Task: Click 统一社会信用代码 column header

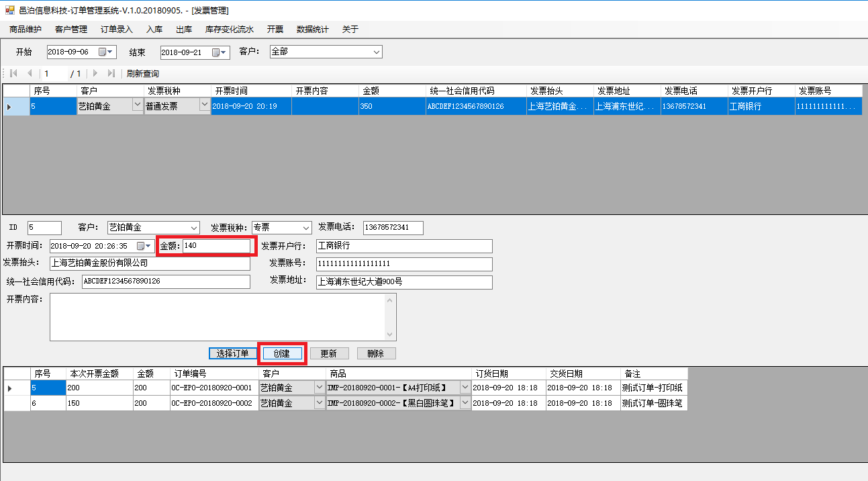Action: click(x=476, y=91)
